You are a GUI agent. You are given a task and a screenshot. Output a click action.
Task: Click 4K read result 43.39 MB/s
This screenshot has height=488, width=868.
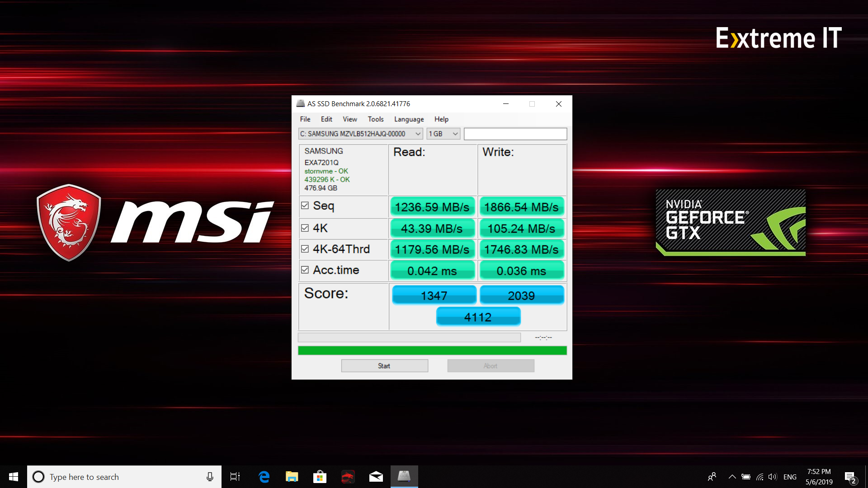(432, 229)
